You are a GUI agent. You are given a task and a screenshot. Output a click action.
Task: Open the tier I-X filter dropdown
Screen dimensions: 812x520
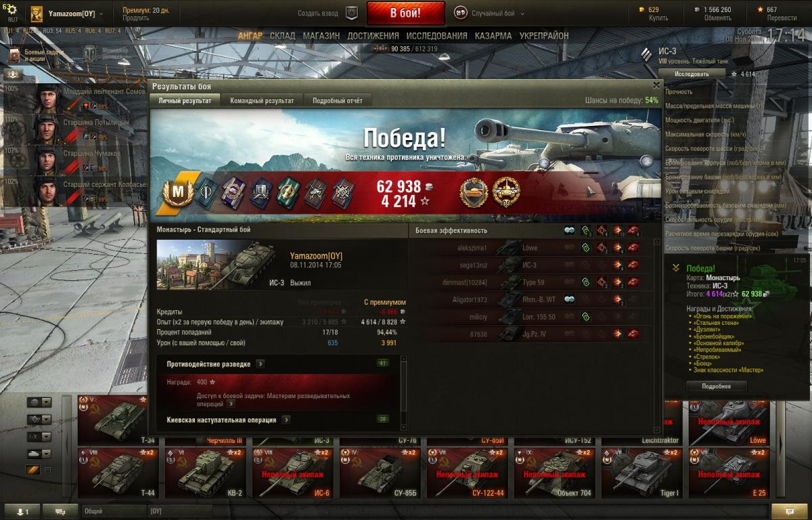pos(40,437)
